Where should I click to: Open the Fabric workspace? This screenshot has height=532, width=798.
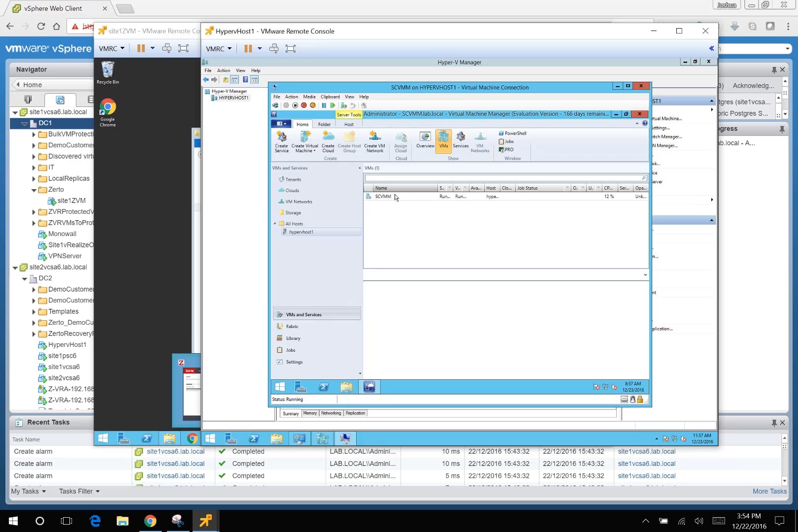292,327
